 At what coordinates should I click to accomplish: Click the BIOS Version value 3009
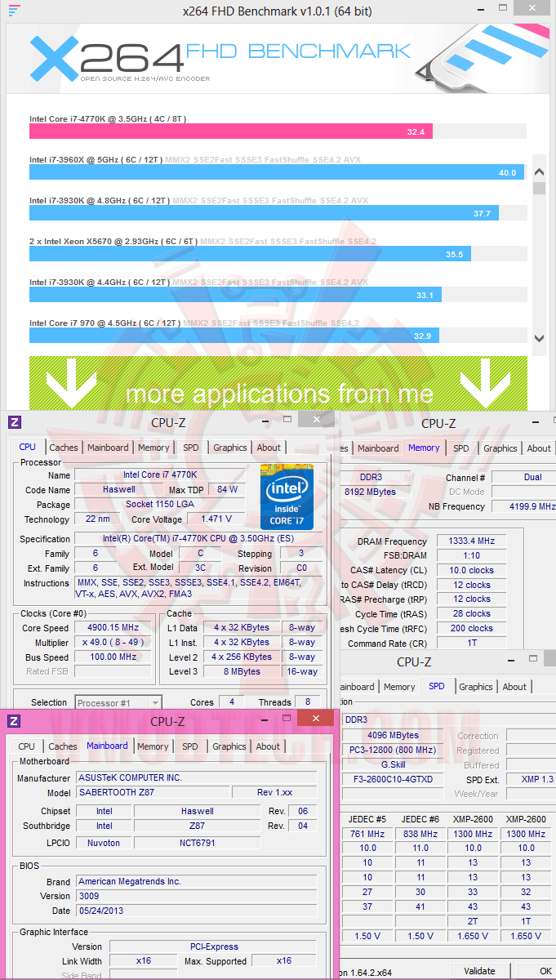point(196,896)
